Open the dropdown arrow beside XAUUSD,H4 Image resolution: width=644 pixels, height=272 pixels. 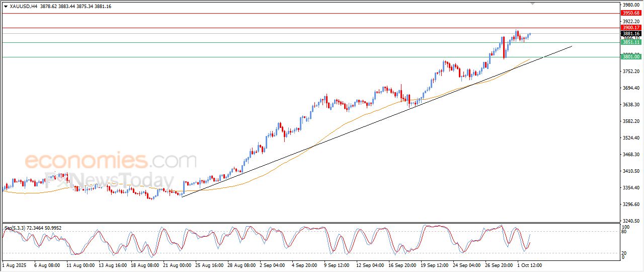tap(6, 7)
